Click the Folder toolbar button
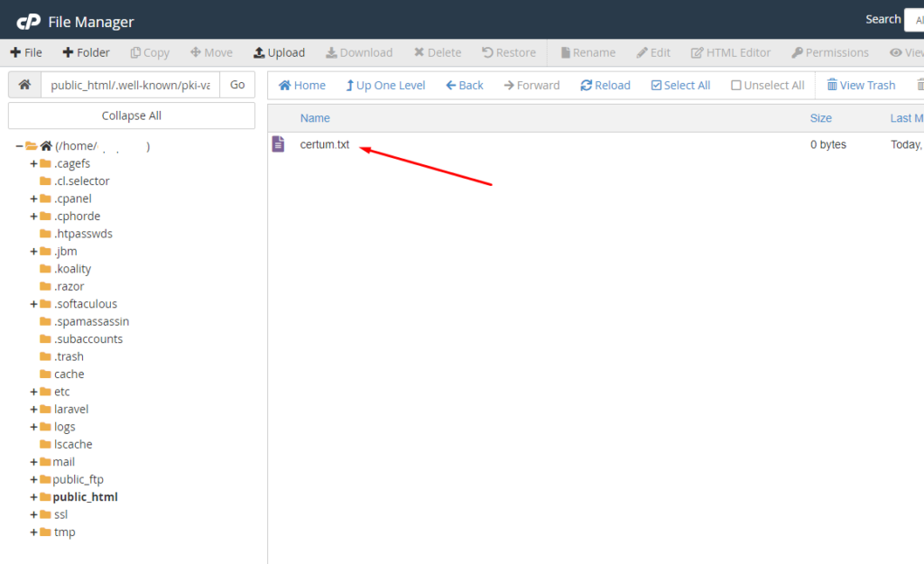The image size is (924, 564). coord(86,52)
